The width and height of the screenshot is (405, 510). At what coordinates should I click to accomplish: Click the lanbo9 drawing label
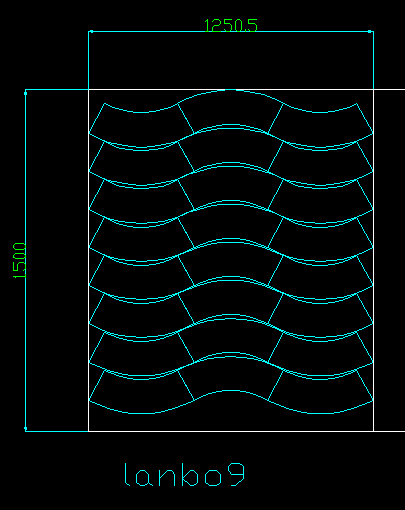(185, 475)
